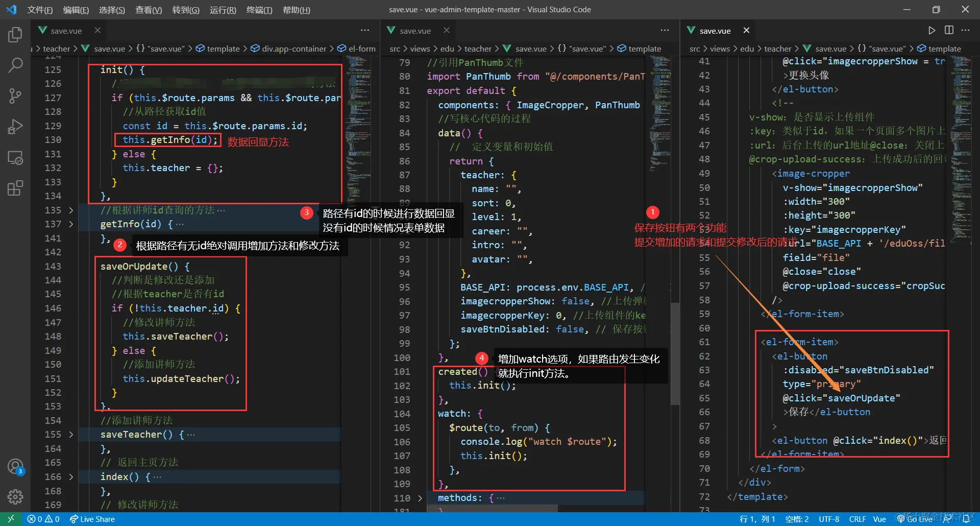Viewport: 980px width, 526px height.
Task: Open the Search view in activity bar
Action: coord(15,65)
